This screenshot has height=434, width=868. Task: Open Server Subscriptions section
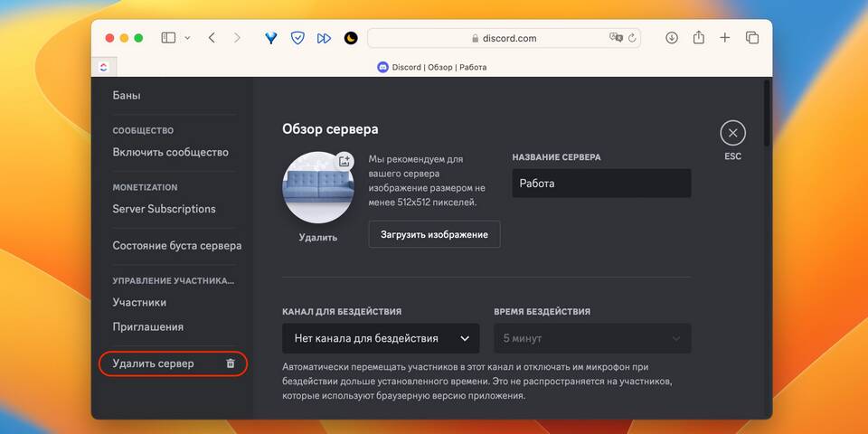pos(164,209)
